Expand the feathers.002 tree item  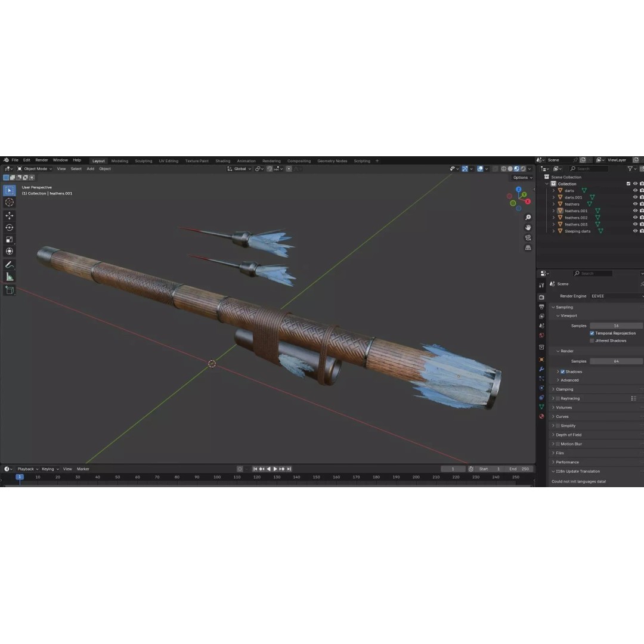point(553,218)
